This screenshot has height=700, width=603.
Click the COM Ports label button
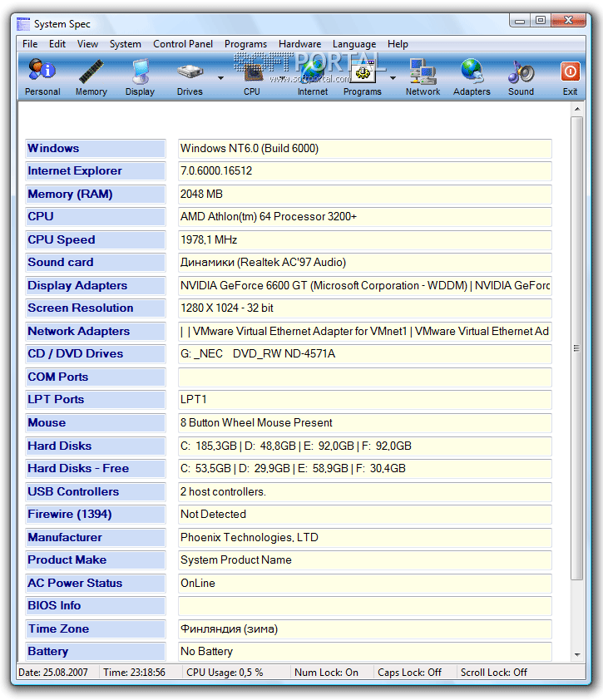point(96,377)
